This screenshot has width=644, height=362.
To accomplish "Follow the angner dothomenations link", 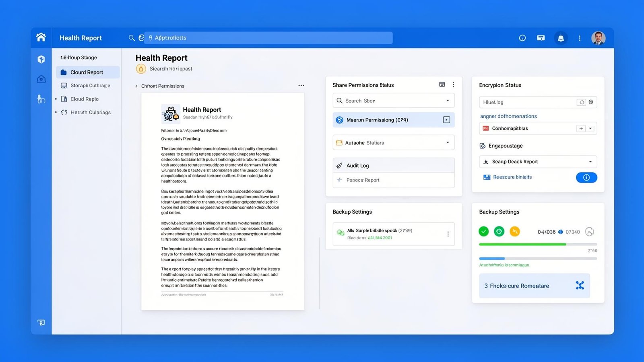I will (x=508, y=116).
